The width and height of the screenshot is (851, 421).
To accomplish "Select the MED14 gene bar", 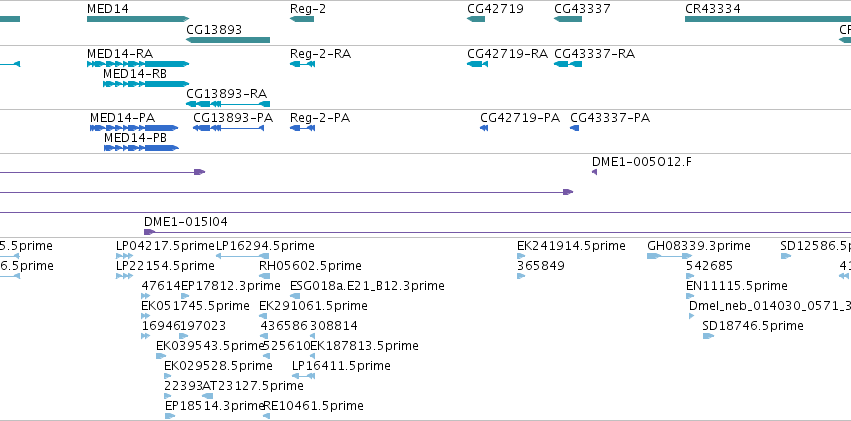I will [x=138, y=19].
